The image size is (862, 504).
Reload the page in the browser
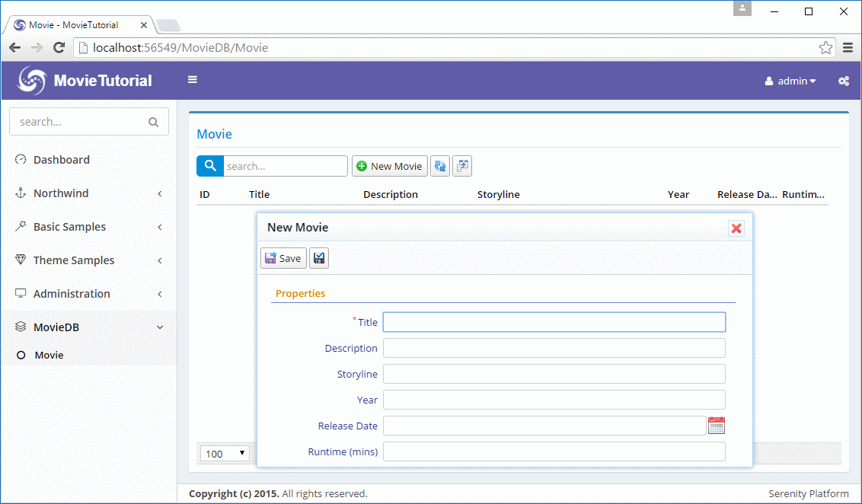pyautogui.click(x=59, y=48)
